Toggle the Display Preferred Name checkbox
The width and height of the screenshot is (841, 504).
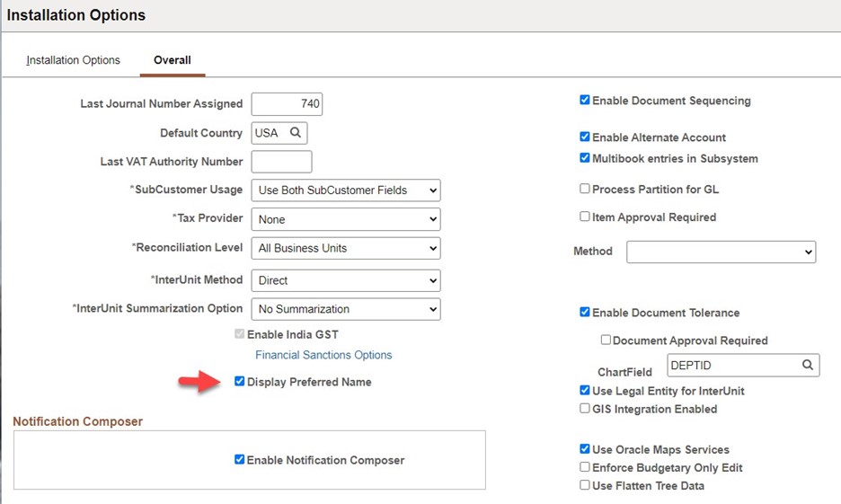pyautogui.click(x=240, y=382)
